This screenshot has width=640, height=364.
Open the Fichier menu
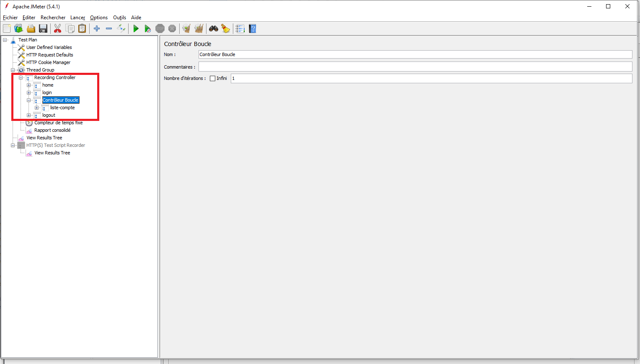(10, 18)
